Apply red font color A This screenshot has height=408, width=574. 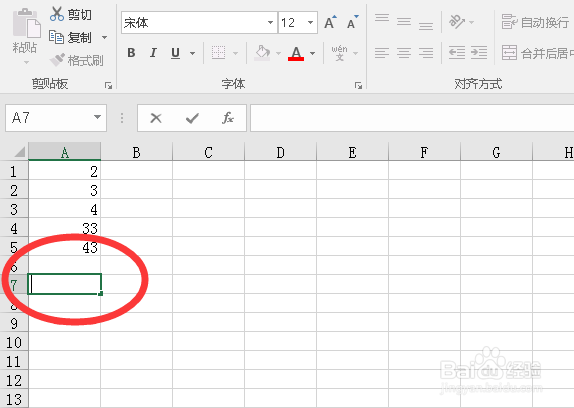point(296,53)
